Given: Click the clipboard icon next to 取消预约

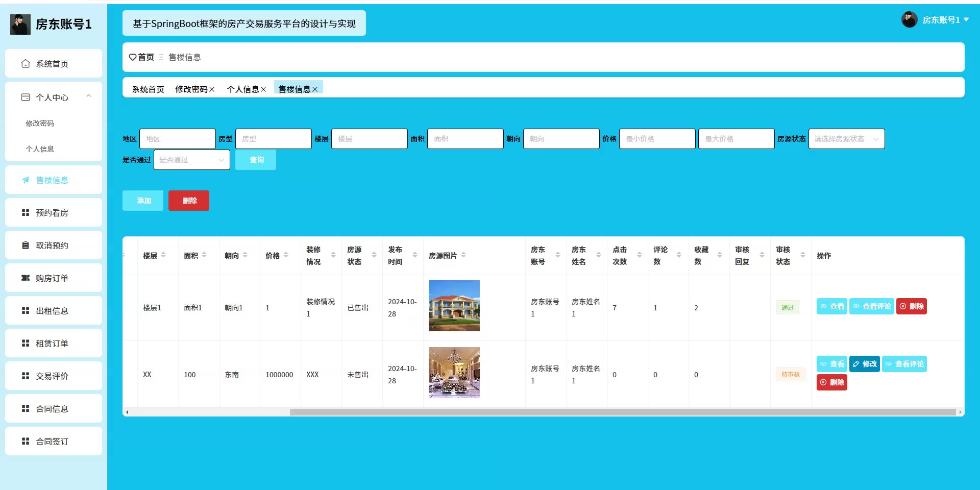Looking at the screenshot, I should [x=26, y=246].
